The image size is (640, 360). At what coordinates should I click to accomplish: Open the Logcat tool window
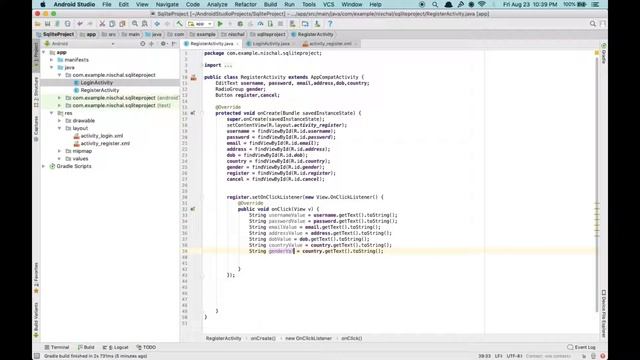(x=116, y=347)
